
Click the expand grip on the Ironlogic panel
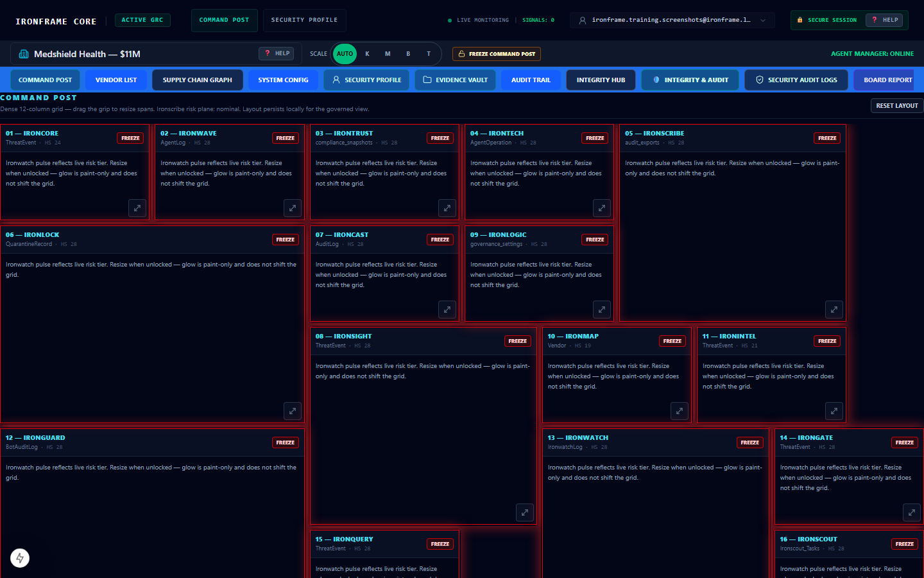tap(602, 310)
